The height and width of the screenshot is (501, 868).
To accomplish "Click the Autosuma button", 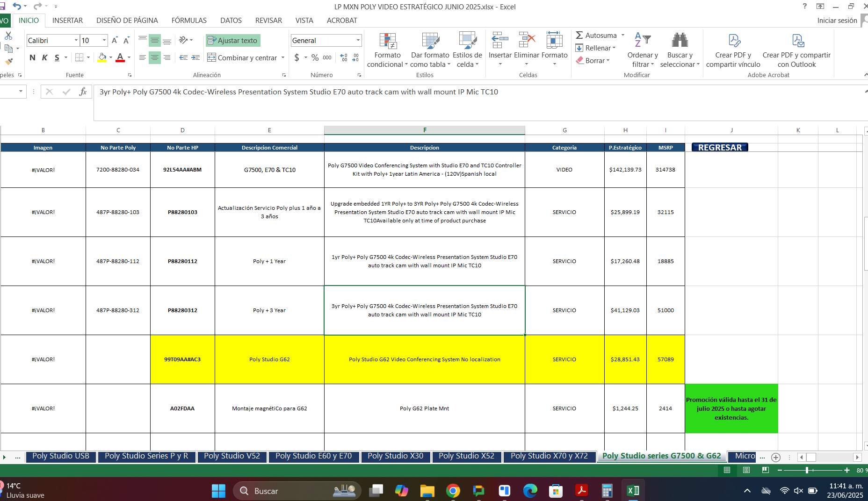I will coord(596,35).
